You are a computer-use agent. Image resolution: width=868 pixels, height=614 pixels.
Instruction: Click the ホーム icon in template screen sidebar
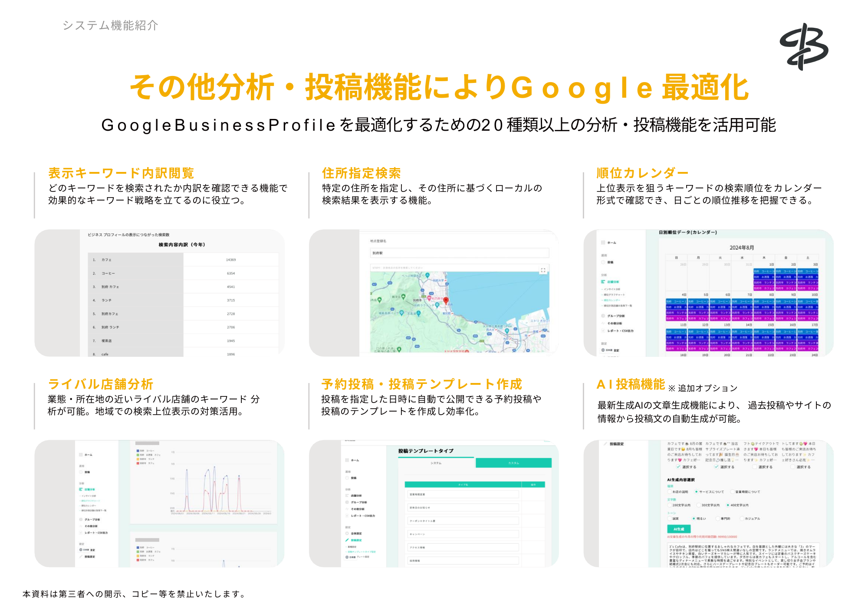coord(347,460)
